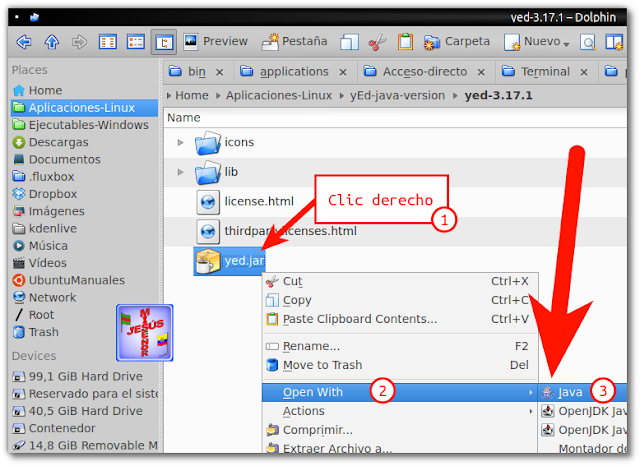Click yEd-java-version in the breadcrumb
The width and height of the screenshot is (640, 466).
pyautogui.click(x=397, y=95)
